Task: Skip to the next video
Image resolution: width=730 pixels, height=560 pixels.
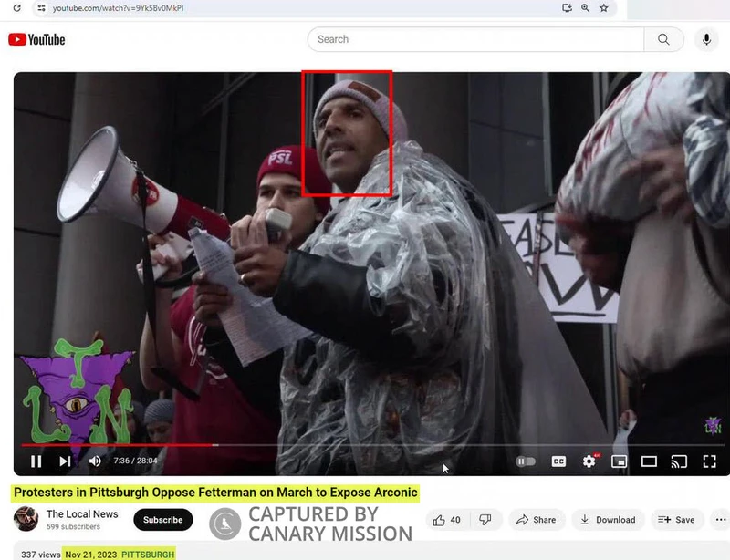Action: click(x=65, y=461)
